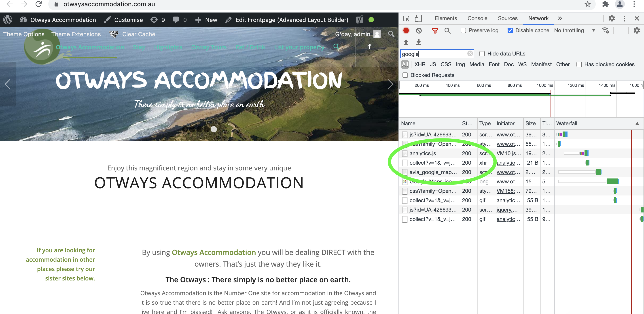Screen dimensions: 644x314
Task: Filter requests by XHR
Action: 420,64
